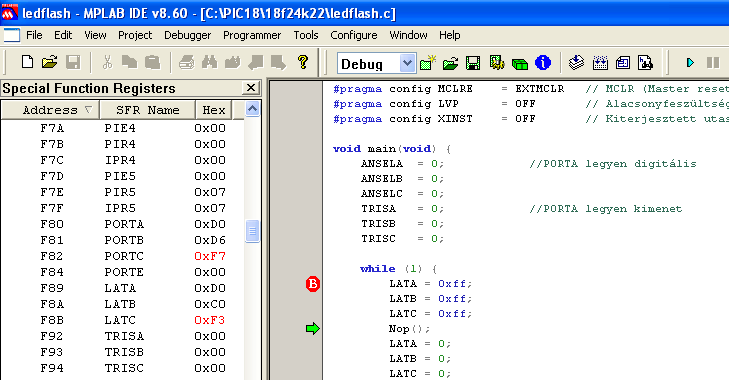This screenshot has width=729, height=380.
Task: Open the Edit menu
Action: point(63,35)
